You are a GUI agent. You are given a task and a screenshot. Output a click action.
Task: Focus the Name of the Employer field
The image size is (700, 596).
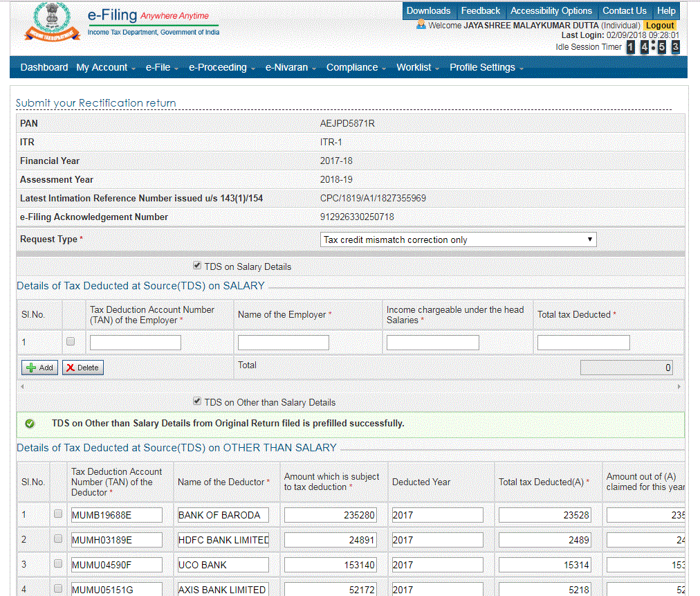pos(284,343)
